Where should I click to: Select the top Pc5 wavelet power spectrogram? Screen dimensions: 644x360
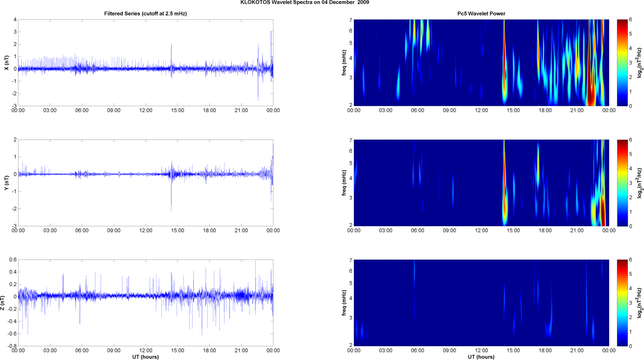tap(481, 63)
